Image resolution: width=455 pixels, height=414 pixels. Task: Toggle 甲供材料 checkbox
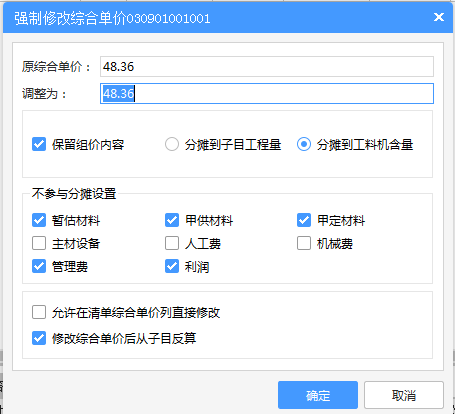click(172, 220)
